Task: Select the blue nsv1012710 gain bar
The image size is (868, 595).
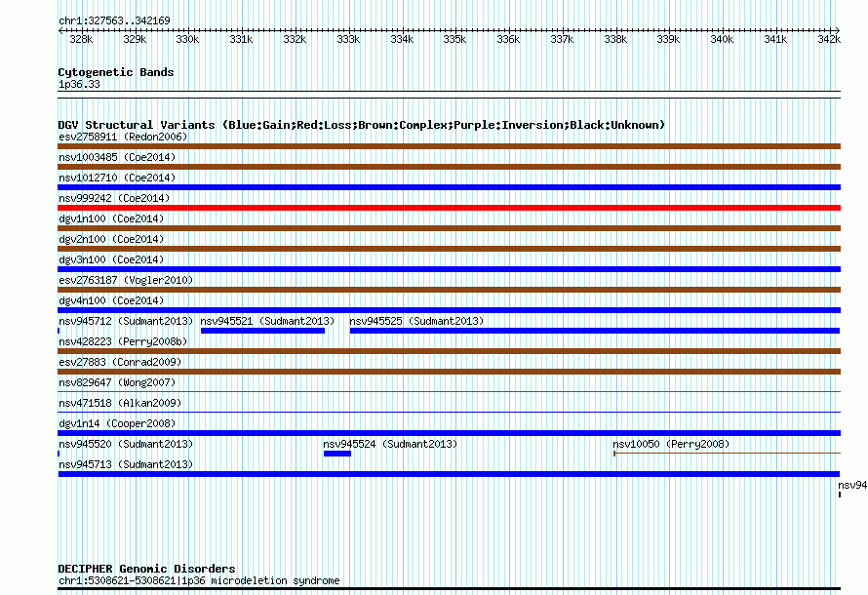Action: pyautogui.click(x=449, y=187)
